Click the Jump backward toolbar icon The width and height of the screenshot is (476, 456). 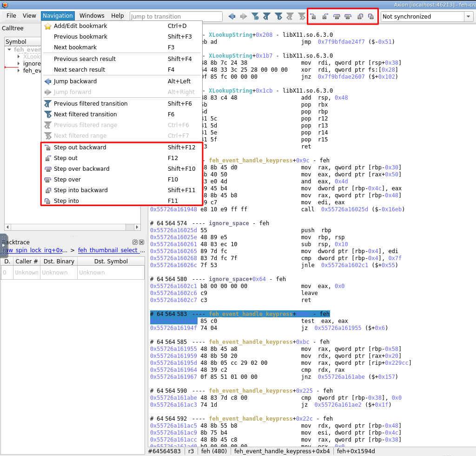tap(231, 16)
